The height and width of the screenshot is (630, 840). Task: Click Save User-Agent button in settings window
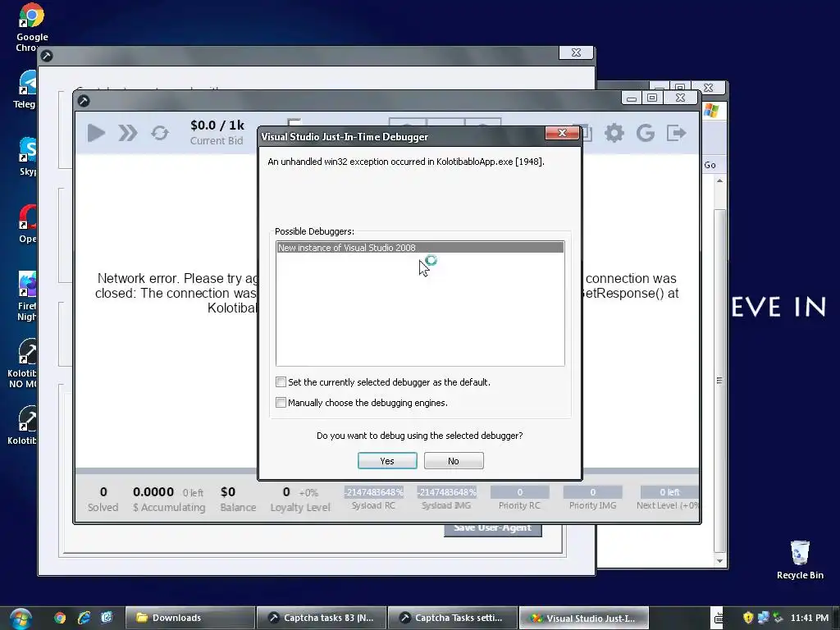pos(493,530)
